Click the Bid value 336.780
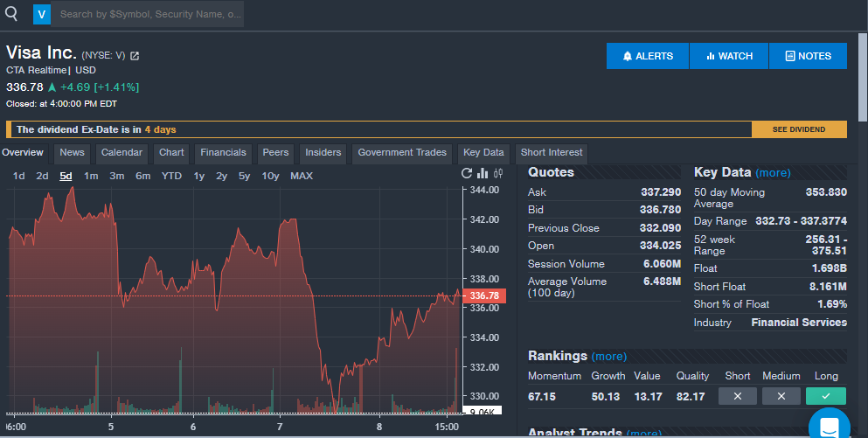 pyautogui.click(x=661, y=210)
